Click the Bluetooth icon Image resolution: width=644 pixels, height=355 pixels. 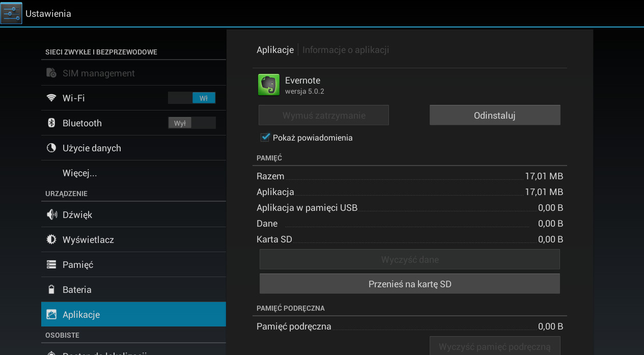pos(51,123)
